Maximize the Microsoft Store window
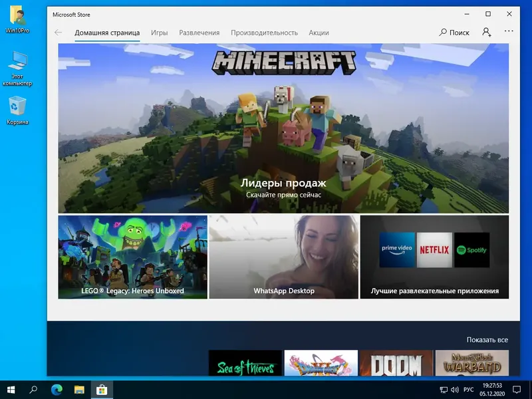This screenshot has height=399, width=532. pos(488,14)
